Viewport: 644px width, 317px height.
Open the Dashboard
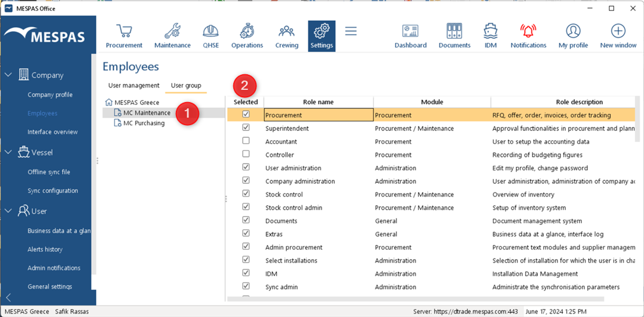410,36
